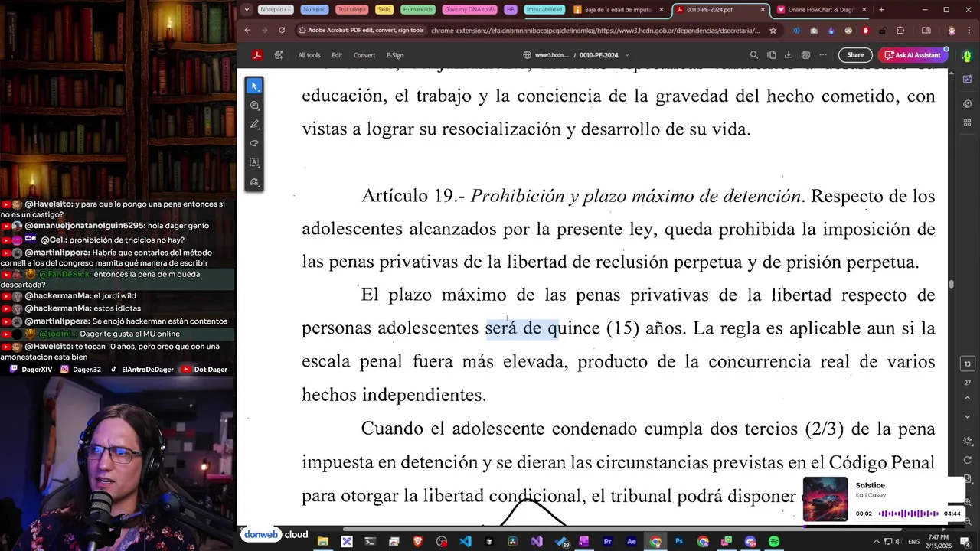Go back in browser history

(247, 31)
